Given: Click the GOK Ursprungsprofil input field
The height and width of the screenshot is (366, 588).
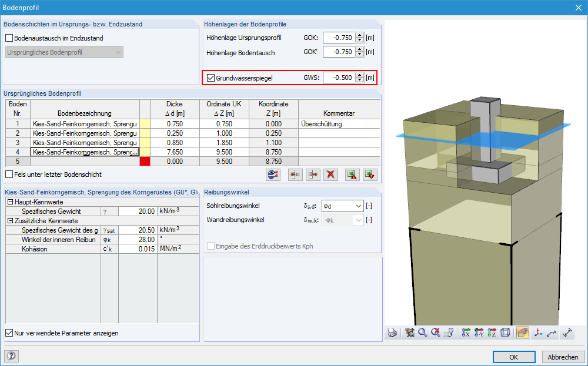Looking at the screenshot, I should 339,38.
